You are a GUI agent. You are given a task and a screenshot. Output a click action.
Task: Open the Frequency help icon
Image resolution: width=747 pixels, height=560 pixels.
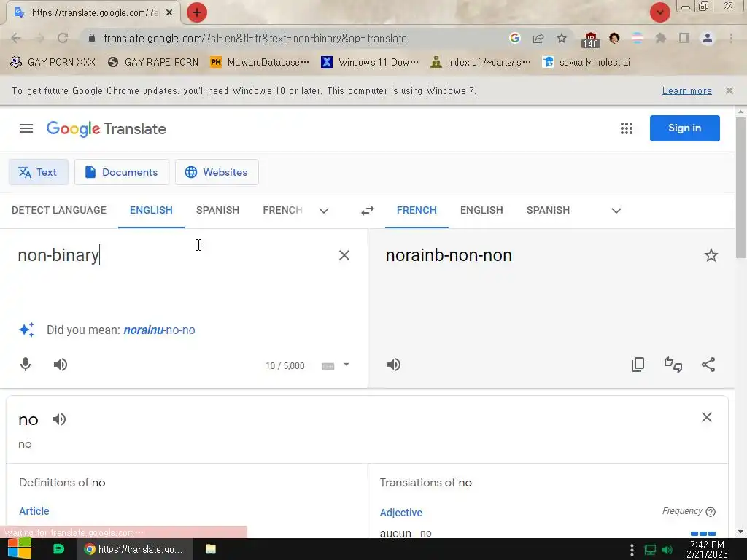(x=711, y=512)
